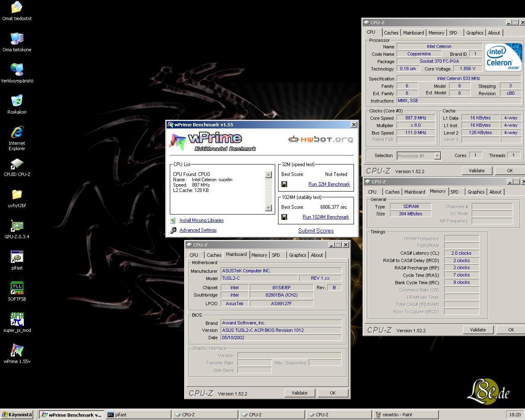Click 1.856 V core voltage value
The height and width of the screenshot is (420, 525).
click(x=468, y=68)
